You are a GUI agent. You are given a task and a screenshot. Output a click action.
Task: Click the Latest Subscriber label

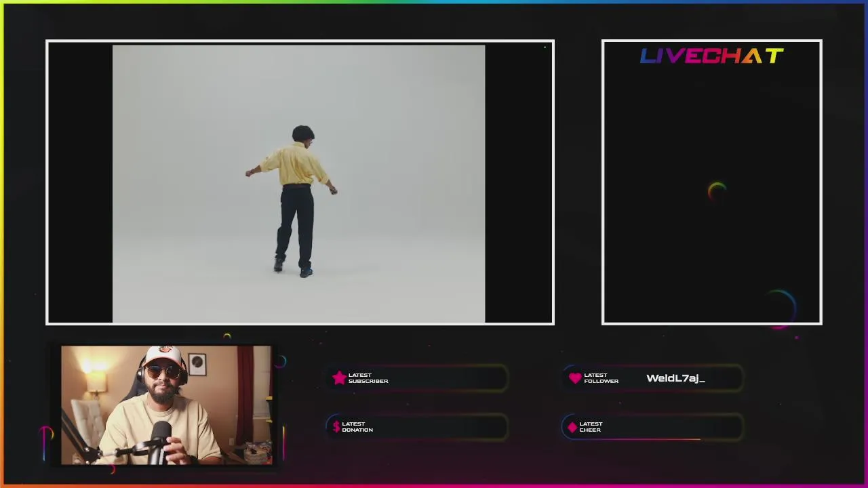tap(368, 378)
